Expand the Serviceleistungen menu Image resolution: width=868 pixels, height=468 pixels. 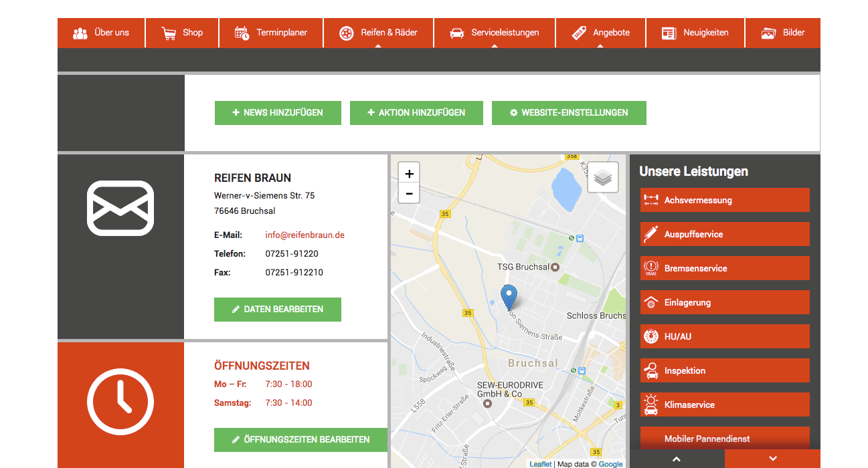tap(494, 33)
